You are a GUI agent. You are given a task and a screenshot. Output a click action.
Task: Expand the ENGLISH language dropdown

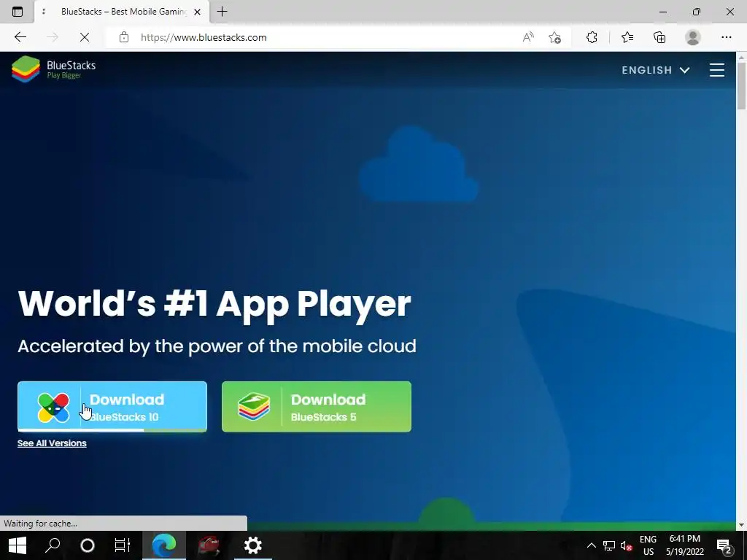pyautogui.click(x=656, y=70)
